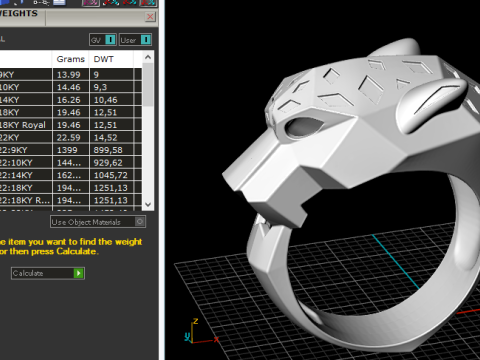Viewport: 480px width, 360px height.
Task: Click the 1045,72 DWT cell
Action: tap(111, 175)
